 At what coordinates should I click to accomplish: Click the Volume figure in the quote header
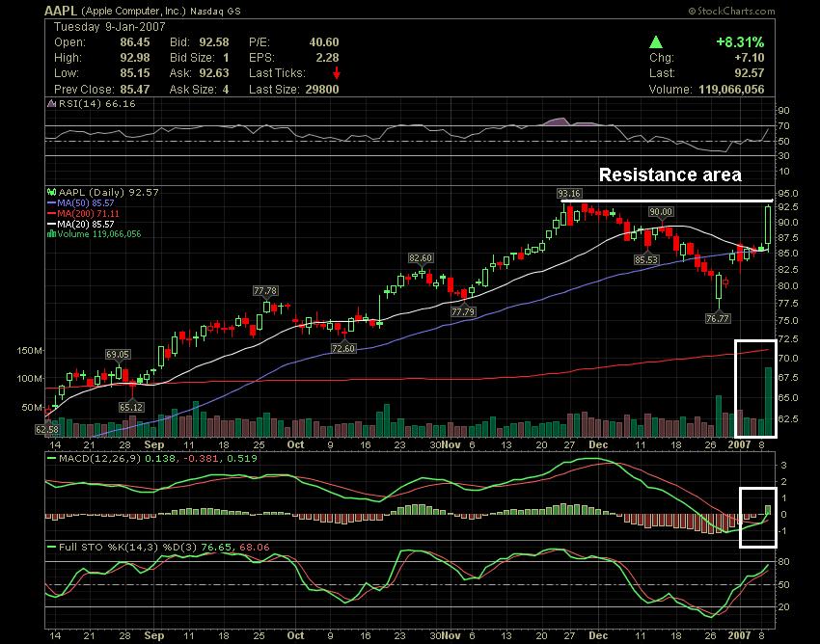point(731,90)
